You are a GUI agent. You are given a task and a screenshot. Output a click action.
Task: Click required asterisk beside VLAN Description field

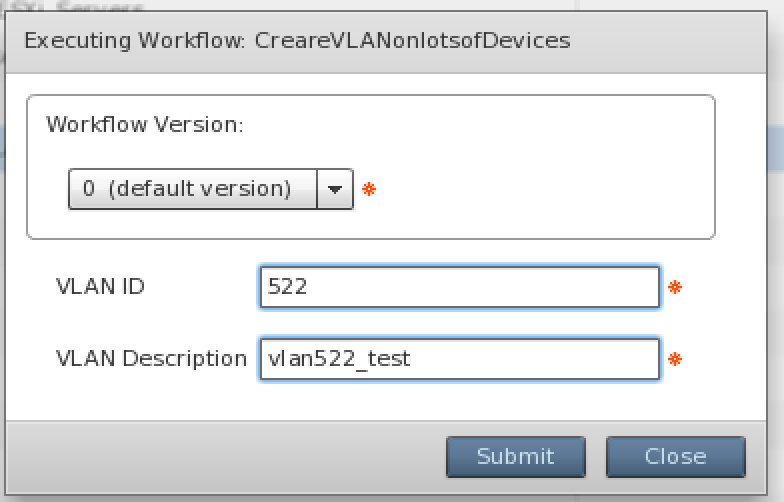[x=675, y=359]
